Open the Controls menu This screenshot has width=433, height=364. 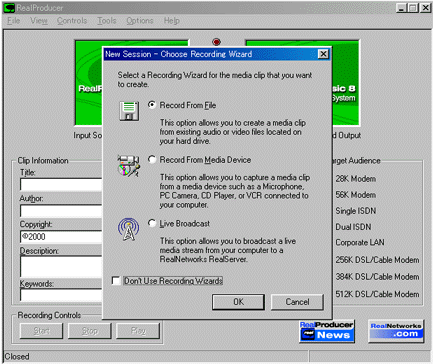72,21
